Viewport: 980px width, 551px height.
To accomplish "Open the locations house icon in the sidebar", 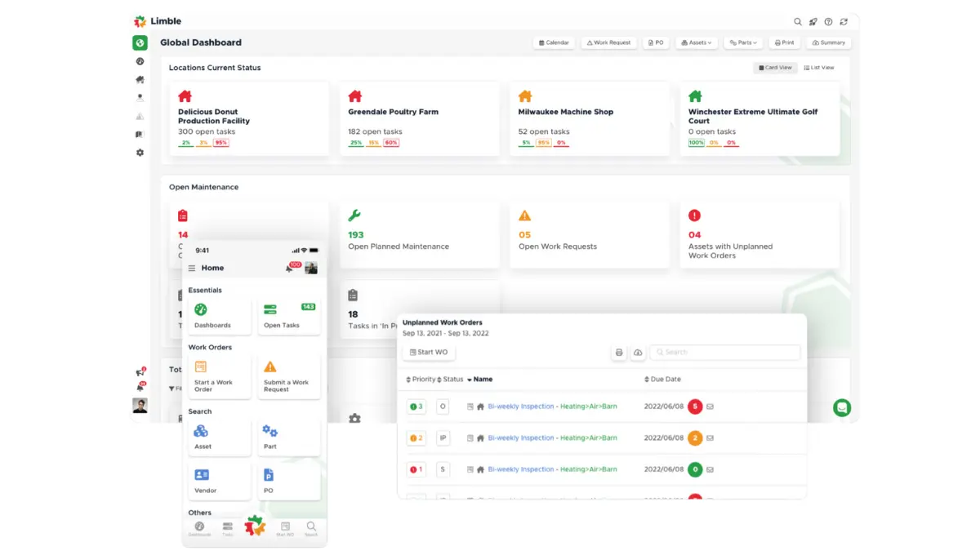I will pyautogui.click(x=140, y=79).
